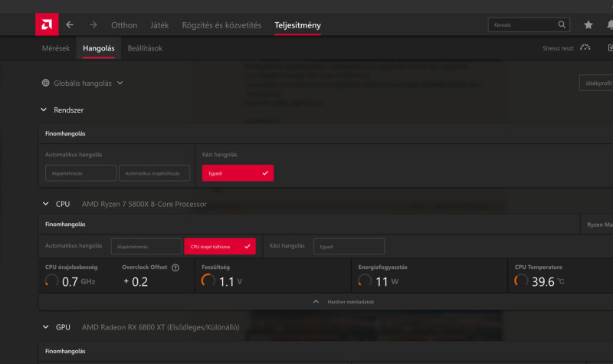Select Automatikus órajeltúlhúzás option

[x=155, y=173]
